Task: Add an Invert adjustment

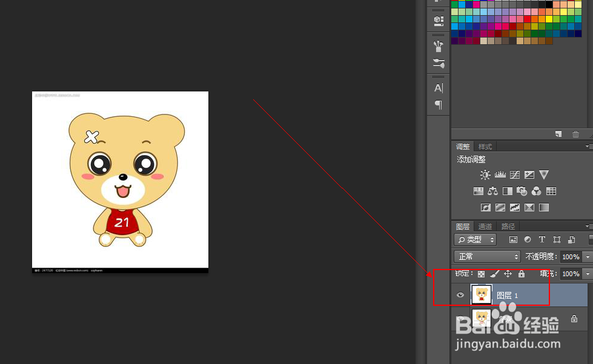Action: click(486, 208)
